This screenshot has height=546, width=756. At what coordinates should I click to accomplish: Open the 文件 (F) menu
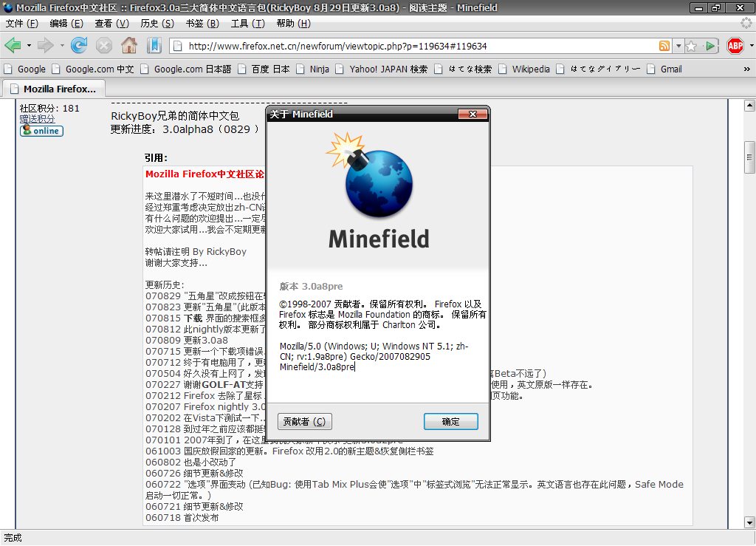click(x=21, y=23)
